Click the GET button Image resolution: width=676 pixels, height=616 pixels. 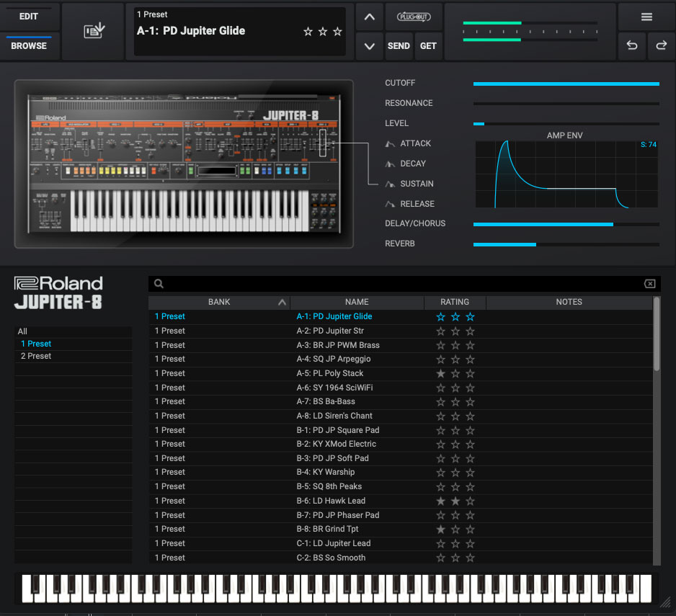[x=428, y=46]
